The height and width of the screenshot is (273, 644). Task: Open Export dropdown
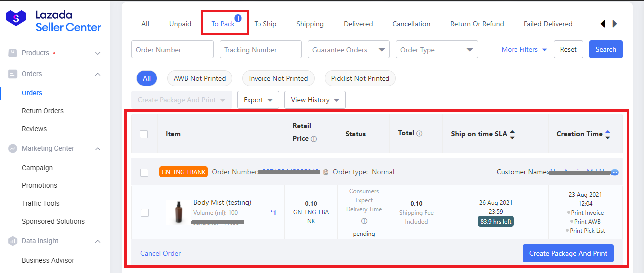258,100
